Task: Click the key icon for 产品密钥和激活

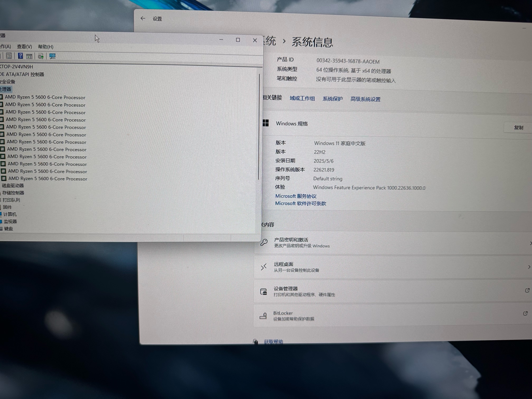Action: point(264,242)
